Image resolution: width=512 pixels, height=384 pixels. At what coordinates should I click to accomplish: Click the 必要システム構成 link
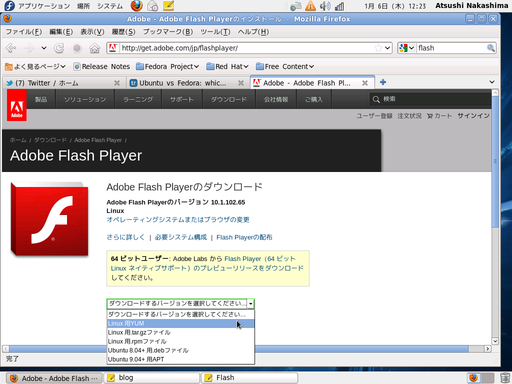pos(181,237)
